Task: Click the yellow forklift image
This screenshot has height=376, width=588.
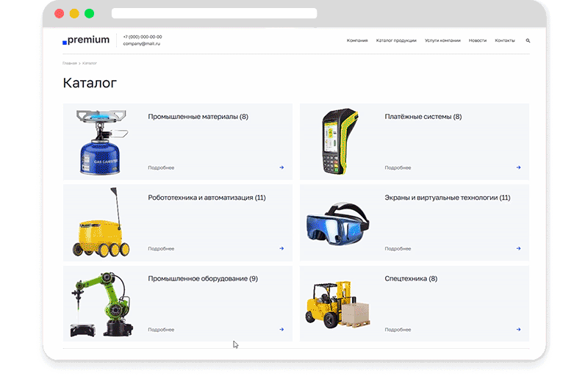Action: 337,304
